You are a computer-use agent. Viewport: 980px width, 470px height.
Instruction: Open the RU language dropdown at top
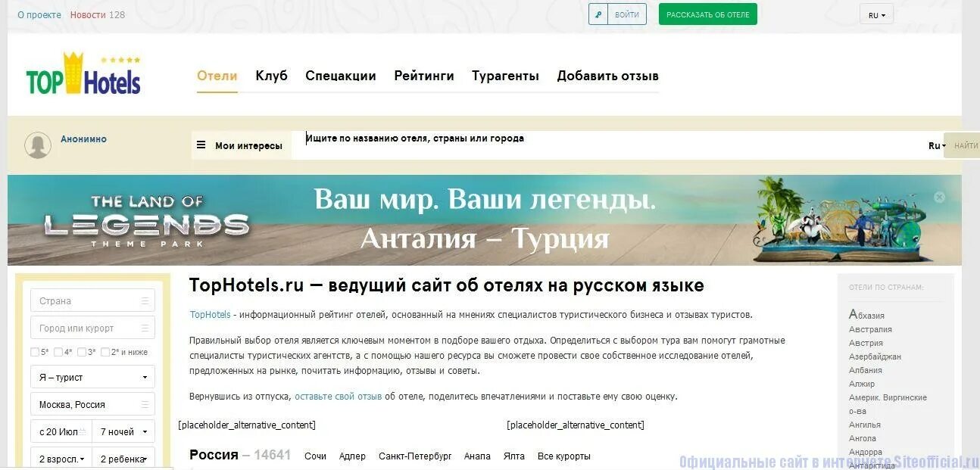point(876,14)
